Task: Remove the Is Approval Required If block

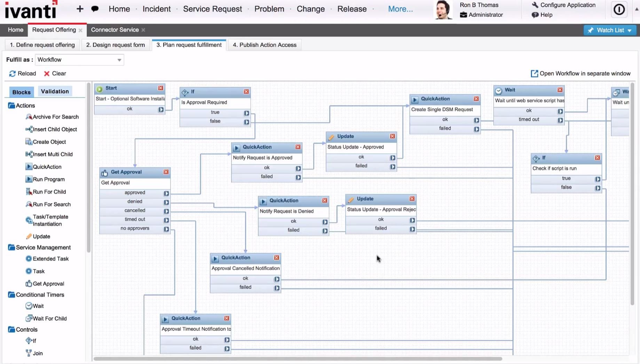Action: [246, 92]
